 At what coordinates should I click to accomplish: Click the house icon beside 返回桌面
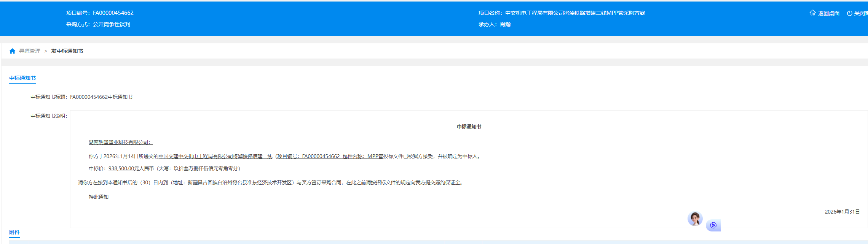(812, 13)
